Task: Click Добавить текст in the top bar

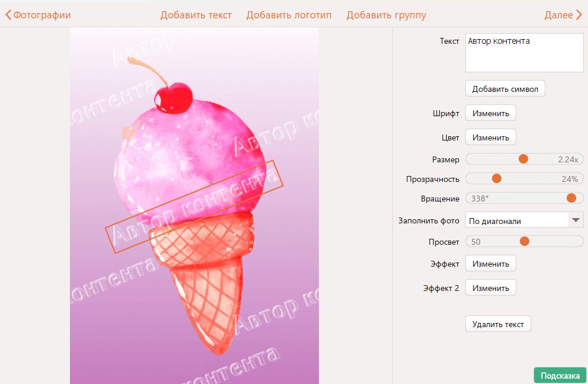Action: point(196,15)
